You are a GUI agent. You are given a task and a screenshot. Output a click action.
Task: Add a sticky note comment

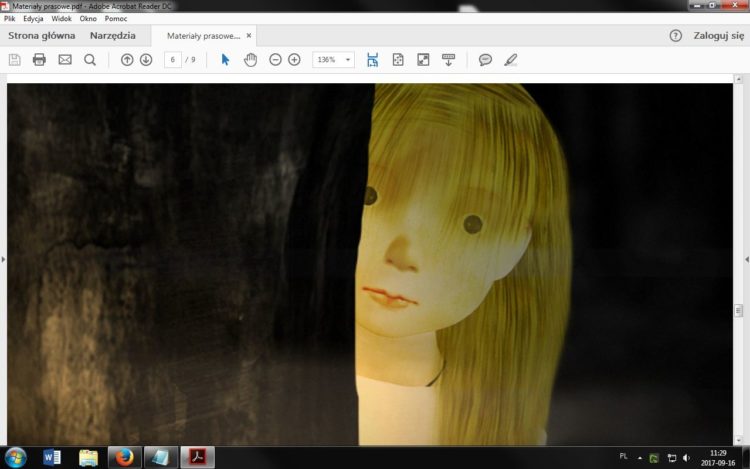485,60
